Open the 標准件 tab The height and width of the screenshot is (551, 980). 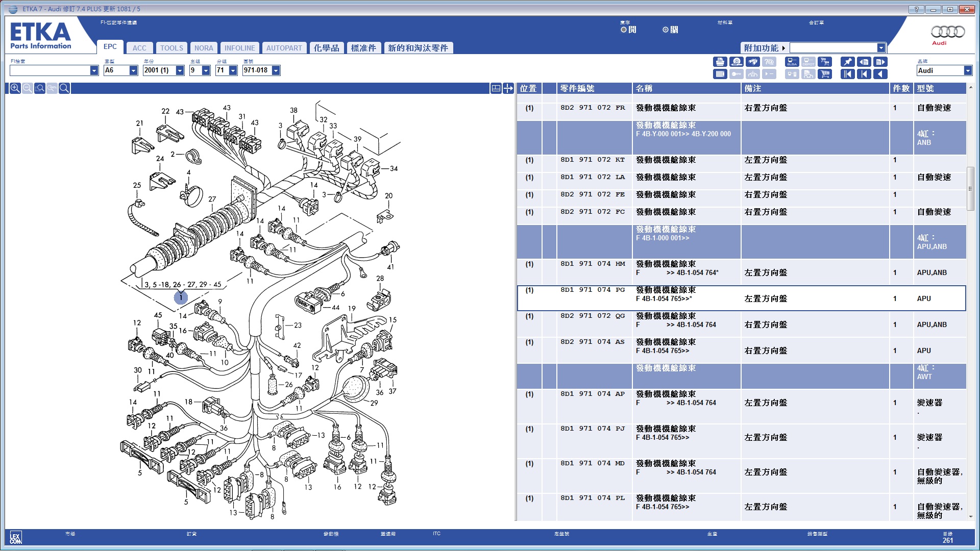pos(363,48)
